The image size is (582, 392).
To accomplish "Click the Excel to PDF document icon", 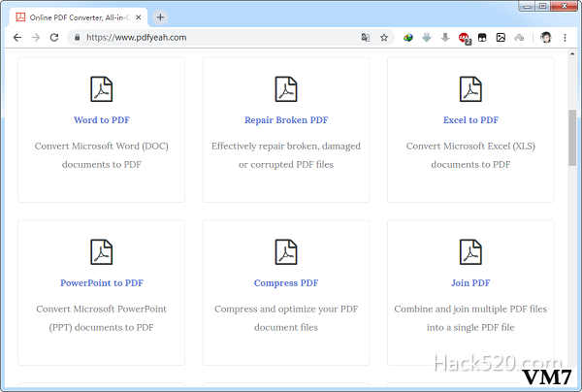I will click(470, 89).
